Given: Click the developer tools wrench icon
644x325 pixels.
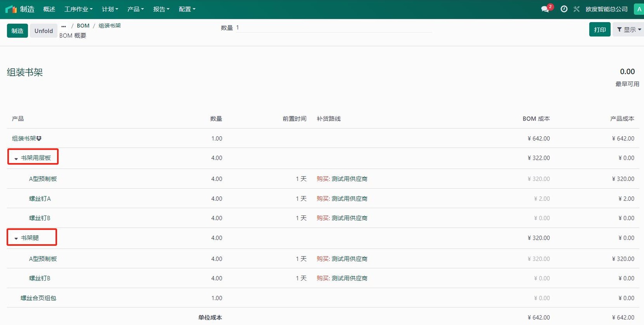Looking at the screenshot, I should tap(576, 9).
